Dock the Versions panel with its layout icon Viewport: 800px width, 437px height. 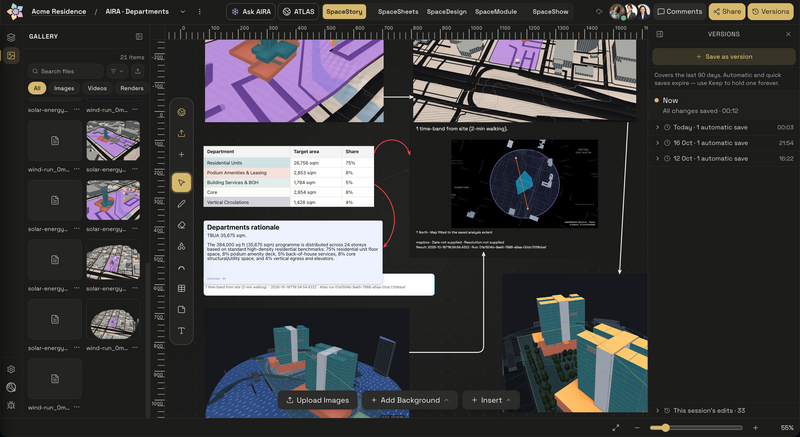660,34
